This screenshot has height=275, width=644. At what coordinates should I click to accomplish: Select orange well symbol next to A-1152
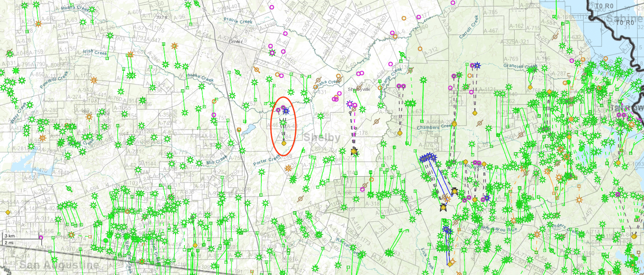click(94, 80)
